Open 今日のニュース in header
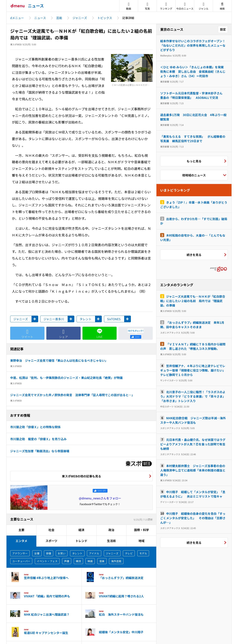The width and height of the screenshot is (238, 644). [185, 6]
